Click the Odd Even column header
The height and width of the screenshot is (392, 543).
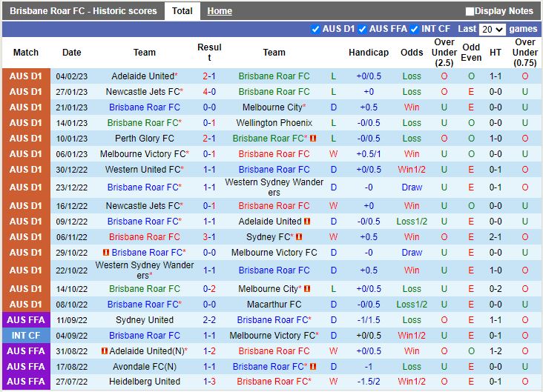(471, 53)
